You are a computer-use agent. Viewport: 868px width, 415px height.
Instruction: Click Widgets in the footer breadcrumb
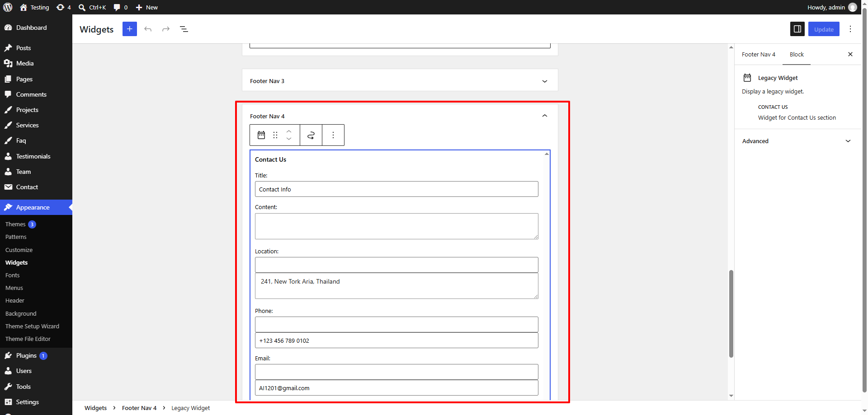tap(96, 408)
